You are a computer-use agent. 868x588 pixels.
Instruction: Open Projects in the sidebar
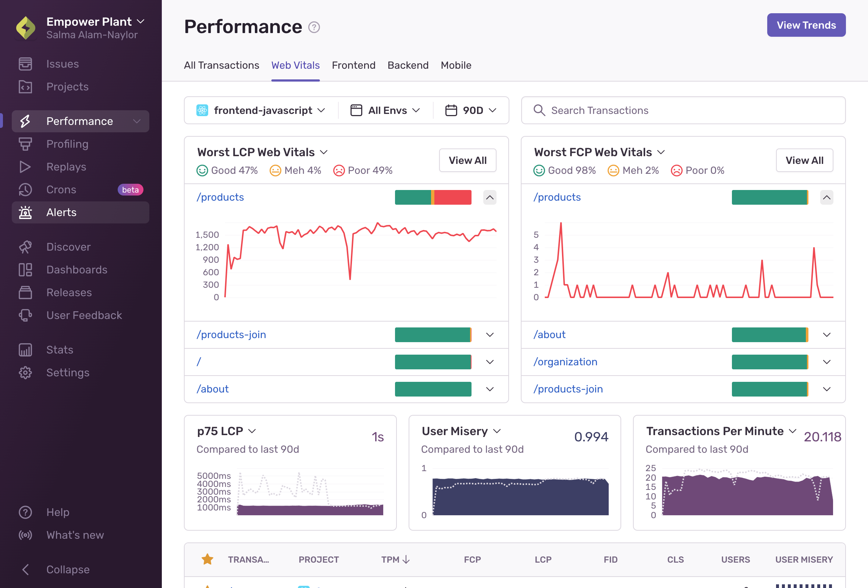pyautogui.click(x=80, y=87)
